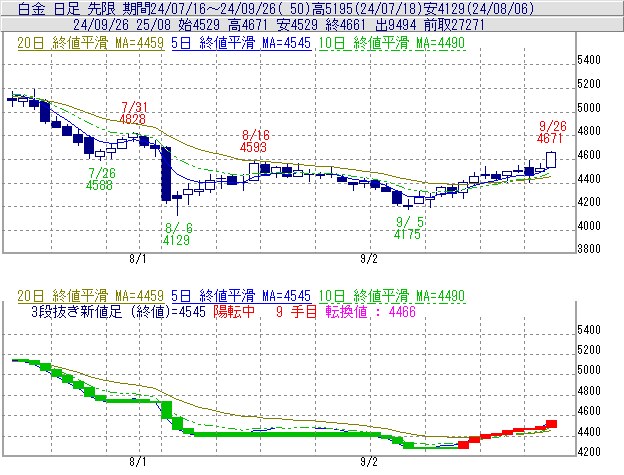
Task: Click the daily OHLC data line 24/09/26
Action: pos(279,25)
